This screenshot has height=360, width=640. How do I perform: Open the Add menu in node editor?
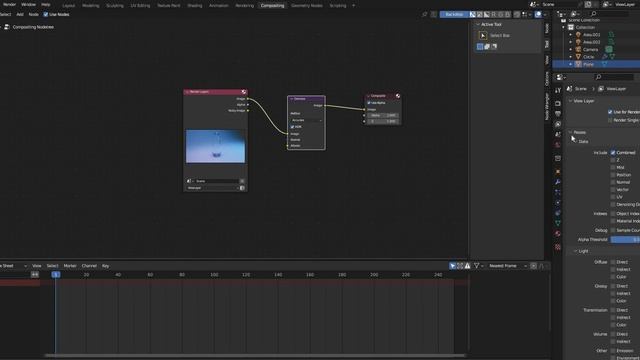click(20, 14)
